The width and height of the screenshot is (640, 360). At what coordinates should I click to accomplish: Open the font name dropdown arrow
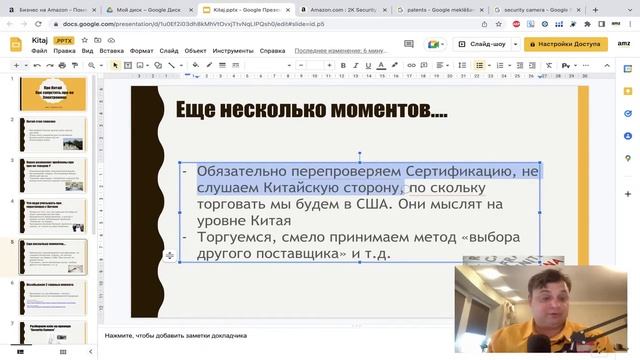pos(289,65)
